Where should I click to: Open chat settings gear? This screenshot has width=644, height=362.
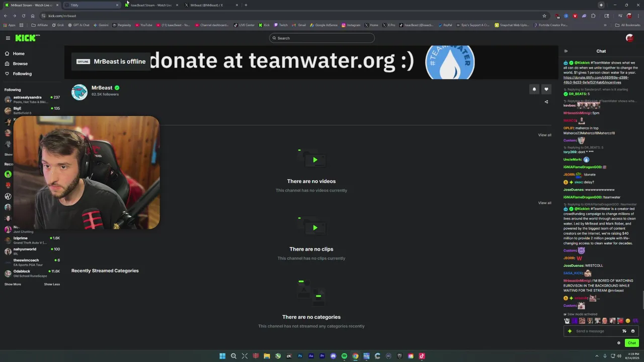(x=619, y=343)
